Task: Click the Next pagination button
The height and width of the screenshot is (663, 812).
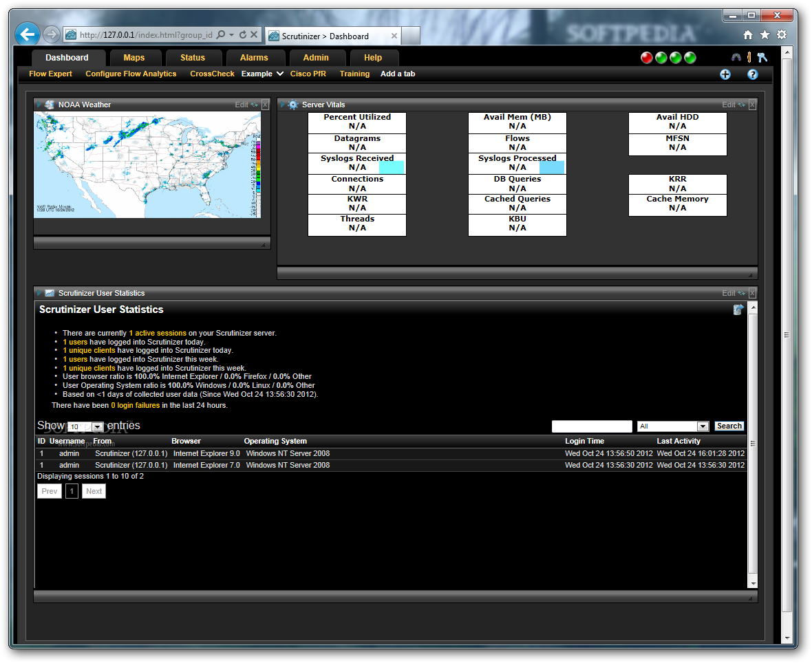Action: [94, 491]
